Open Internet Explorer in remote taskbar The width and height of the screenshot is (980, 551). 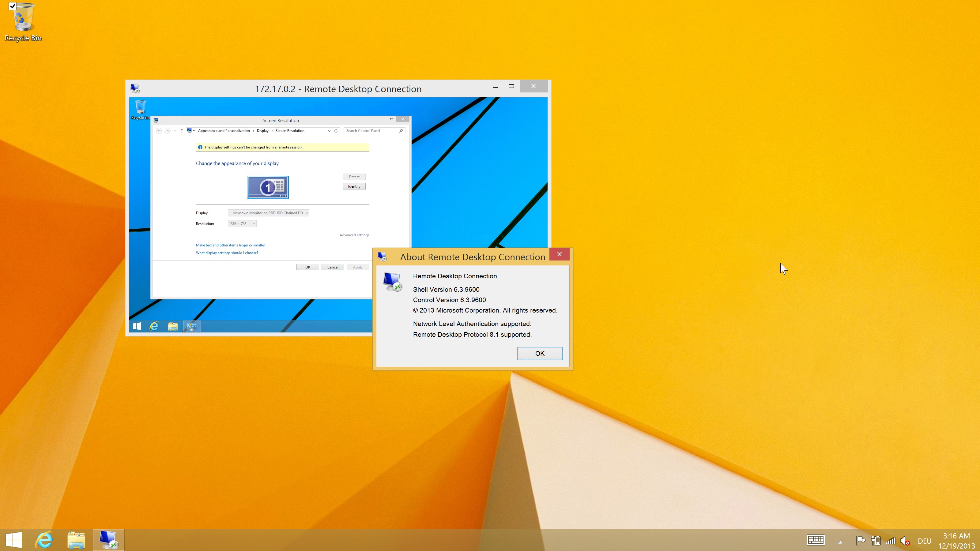pyautogui.click(x=154, y=326)
